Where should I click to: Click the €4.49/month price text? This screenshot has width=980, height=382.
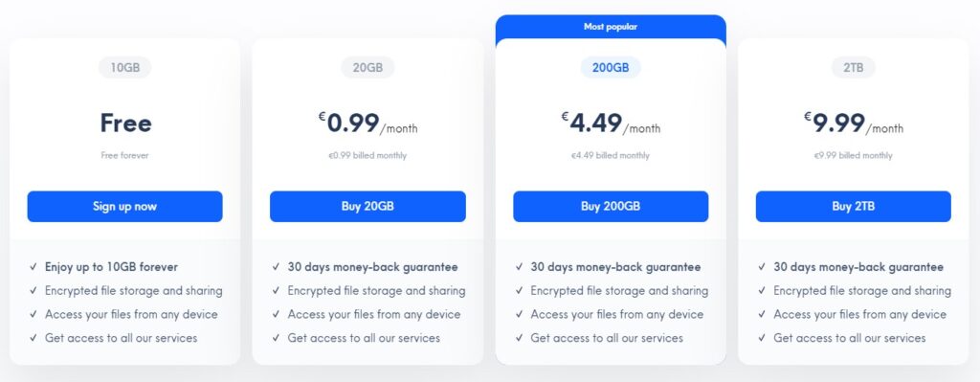pos(611,124)
